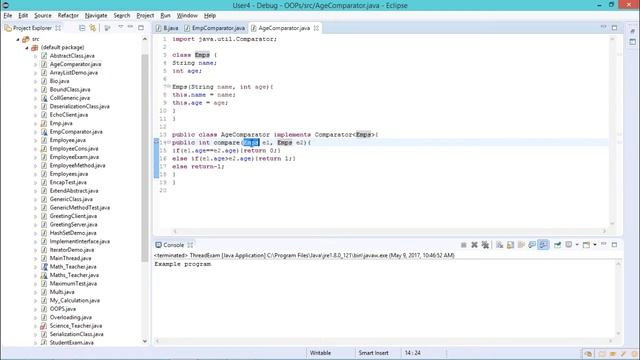
Task: Click cursor position 14 : 24 in status bar
Action: pyautogui.click(x=413, y=353)
